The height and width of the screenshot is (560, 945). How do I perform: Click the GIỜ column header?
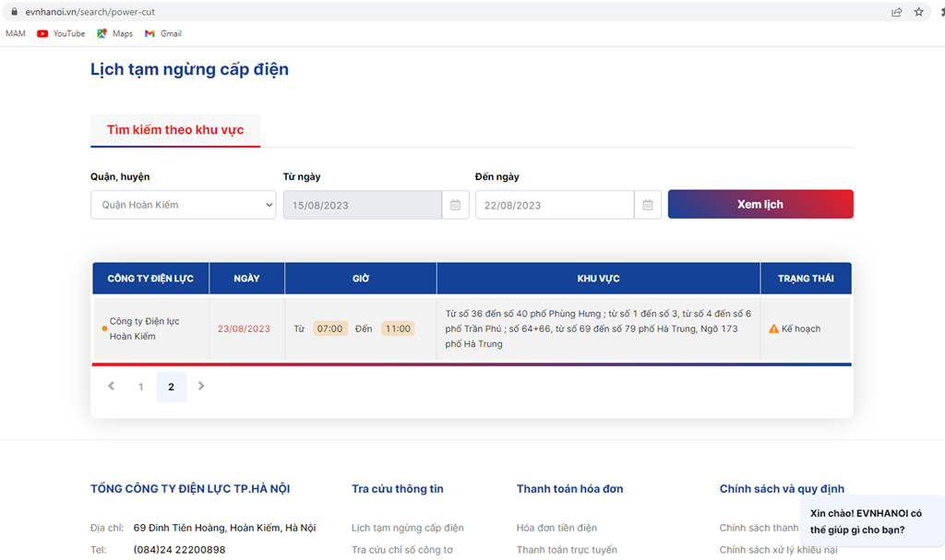[x=361, y=279]
